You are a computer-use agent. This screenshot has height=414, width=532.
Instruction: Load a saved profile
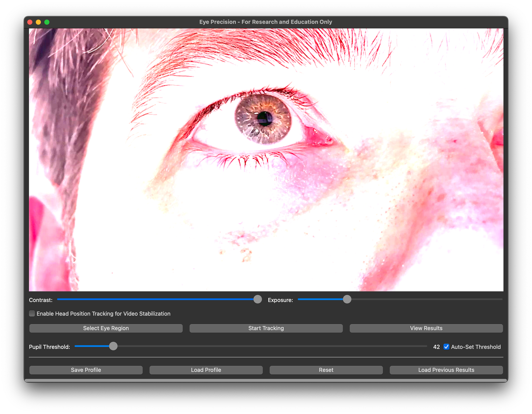tap(206, 370)
